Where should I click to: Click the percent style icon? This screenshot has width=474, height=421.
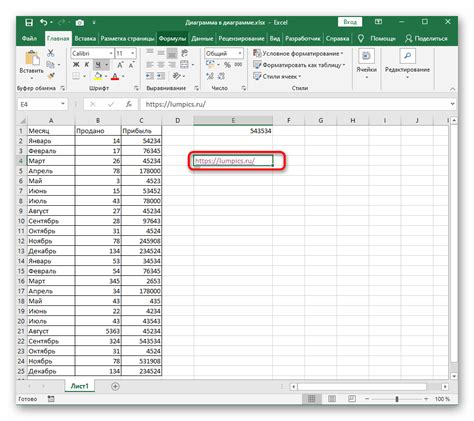click(x=227, y=65)
